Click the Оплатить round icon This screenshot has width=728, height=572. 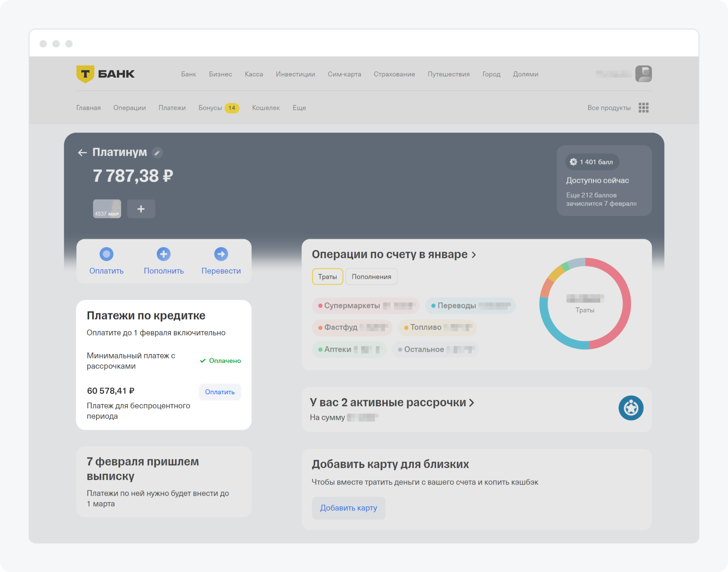click(x=106, y=254)
